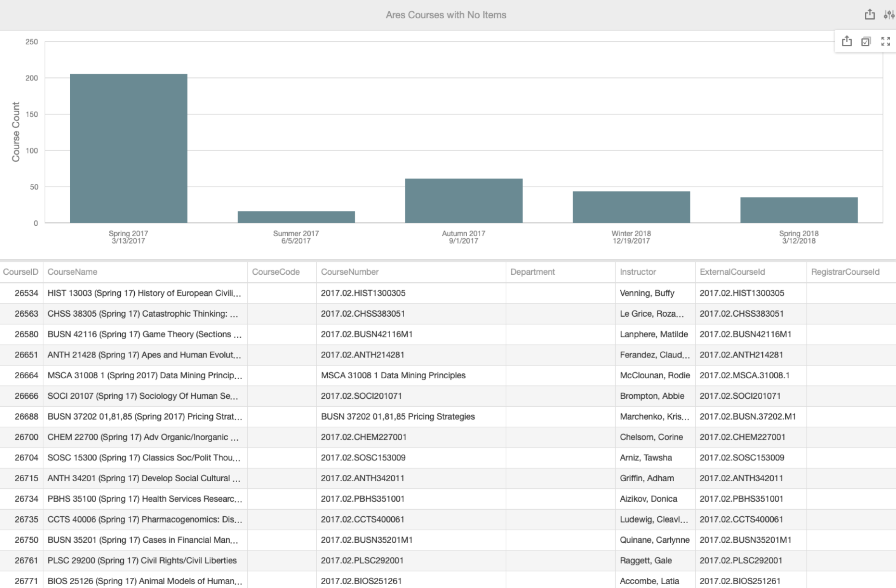
Task: Toggle the multi-select checkbox icon on chart toolbar
Action: [866, 41]
